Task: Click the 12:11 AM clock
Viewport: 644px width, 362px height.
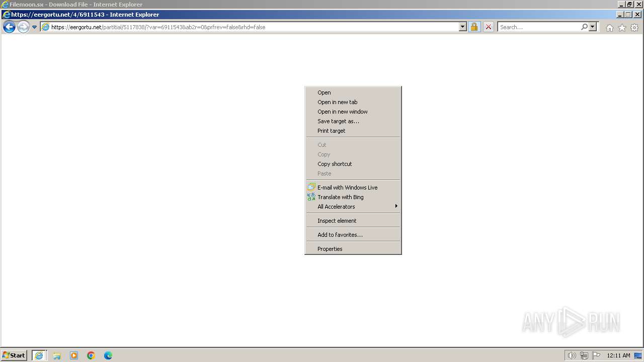Action: click(x=618, y=355)
